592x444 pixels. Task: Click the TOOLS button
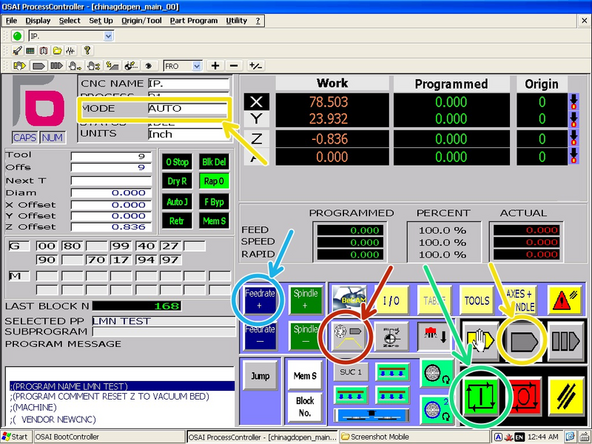pos(476,300)
